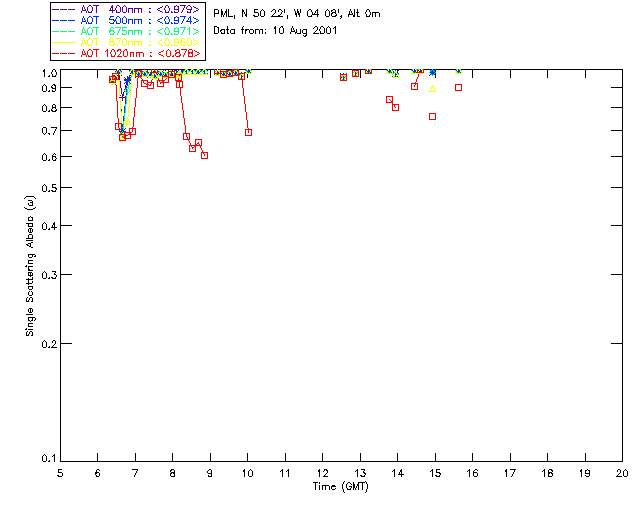Click the x-axis tick label 13
640x512 pixels.
360,473
